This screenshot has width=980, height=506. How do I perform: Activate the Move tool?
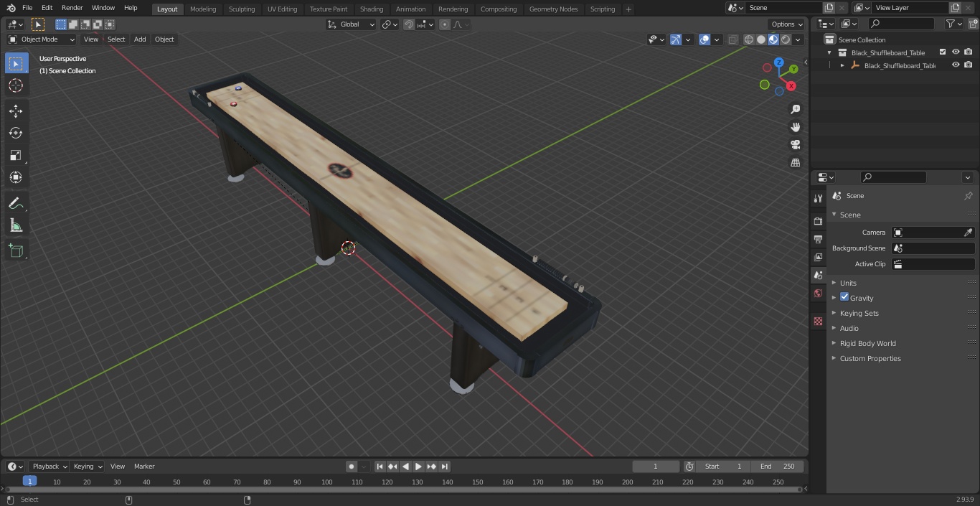[x=16, y=111]
